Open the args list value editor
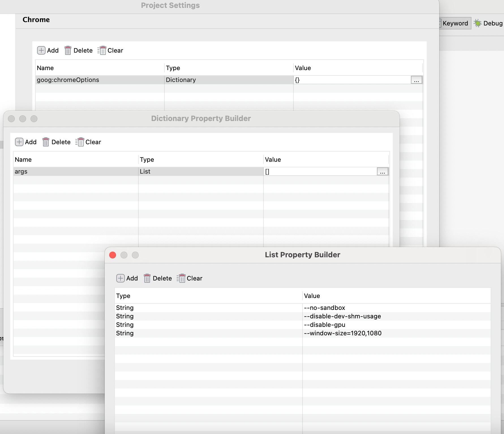 point(382,172)
